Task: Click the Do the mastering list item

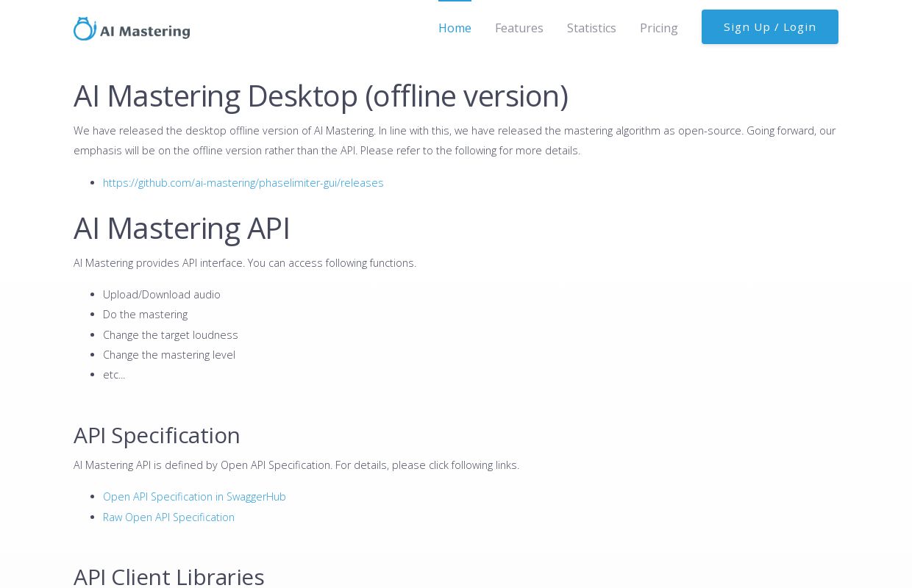Action: point(145,314)
